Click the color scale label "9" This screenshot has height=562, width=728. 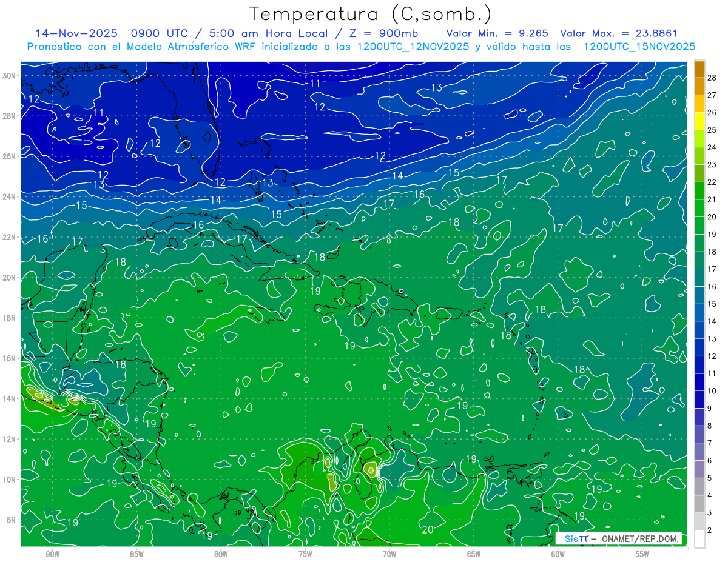click(x=710, y=408)
